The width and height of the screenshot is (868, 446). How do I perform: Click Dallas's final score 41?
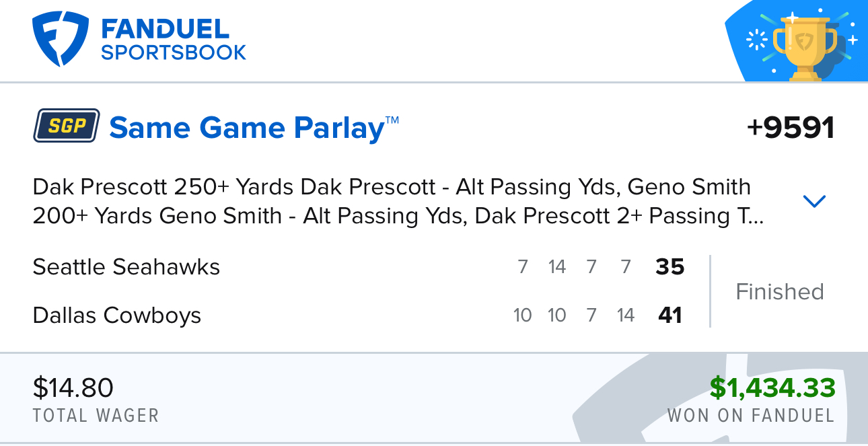tap(670, 315)
